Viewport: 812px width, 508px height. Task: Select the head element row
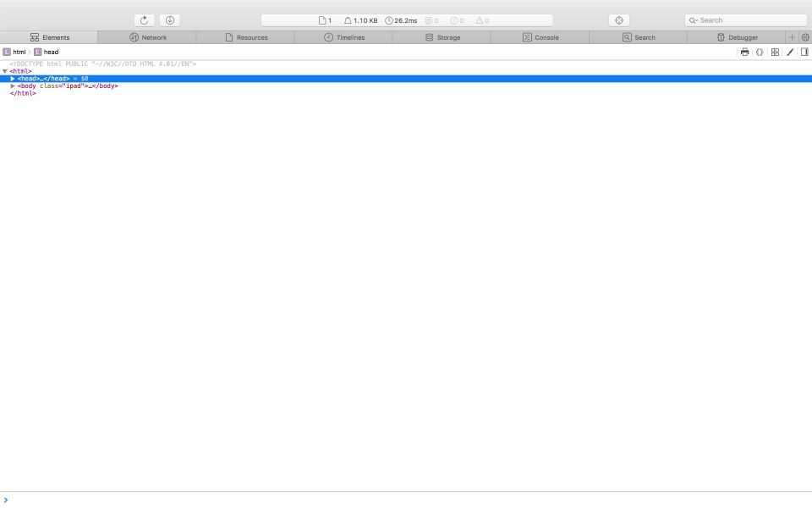(406, 78)
